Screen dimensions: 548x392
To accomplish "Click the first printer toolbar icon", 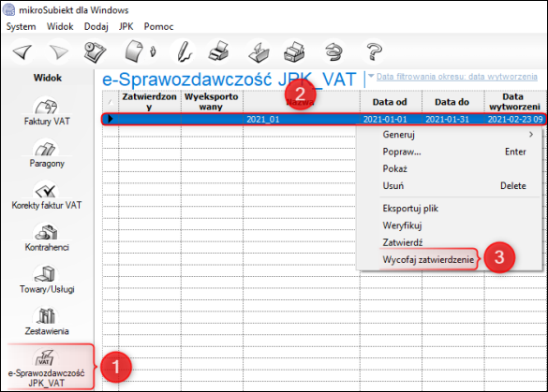I will [219, 51].
